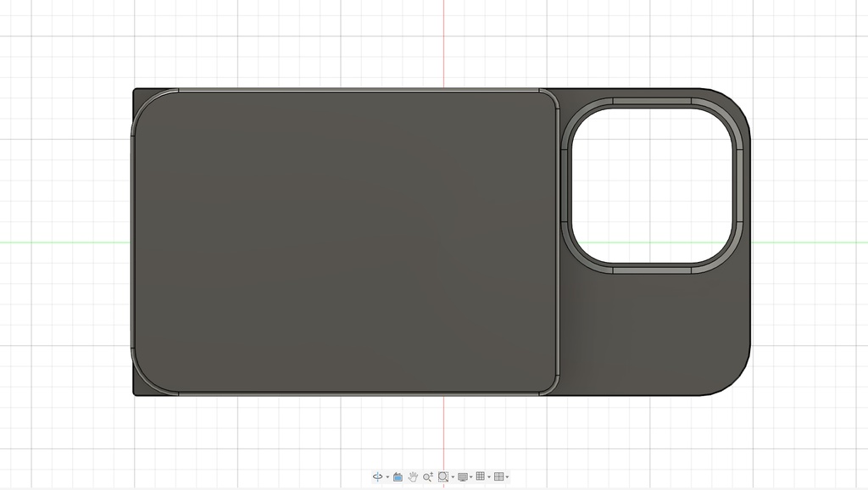Expand the Viewports dropdown arrow

(507, 476)
